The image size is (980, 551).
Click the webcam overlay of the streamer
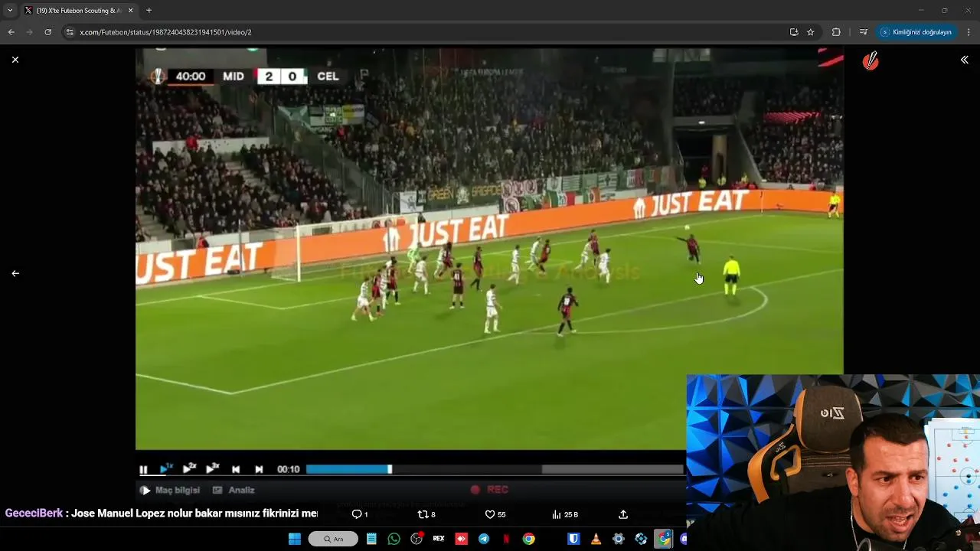coord(833,462)
